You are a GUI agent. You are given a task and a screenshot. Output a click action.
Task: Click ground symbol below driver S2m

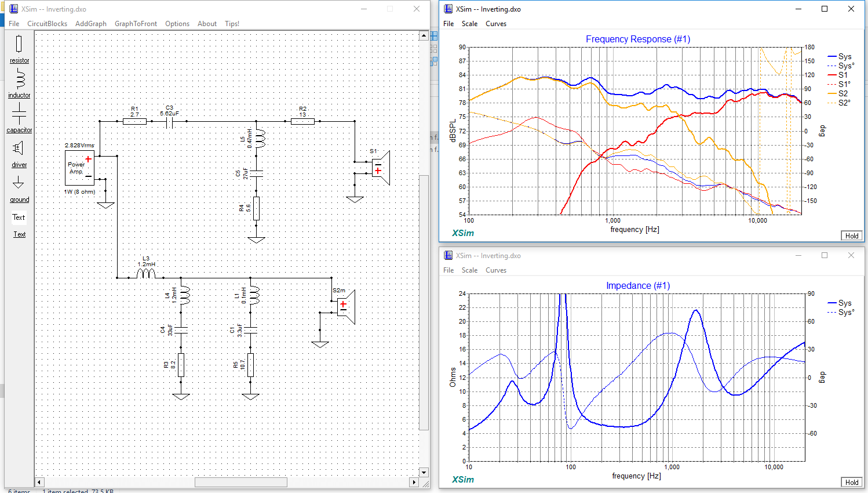(320, 344)
